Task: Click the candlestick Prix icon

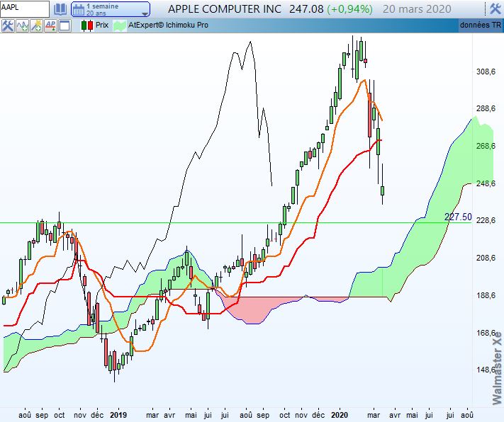Action: tap(86, 25)
